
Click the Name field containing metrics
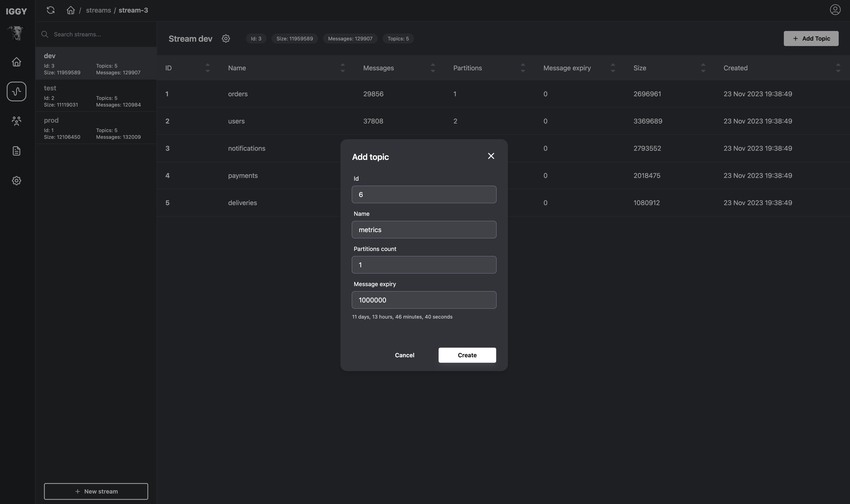pyautogui.click(x=424, y=229)
